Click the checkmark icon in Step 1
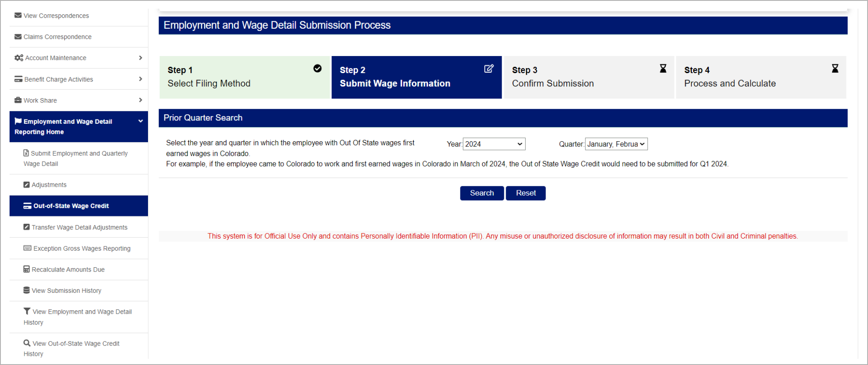This screenshot has width=868, height=365. 317,69
